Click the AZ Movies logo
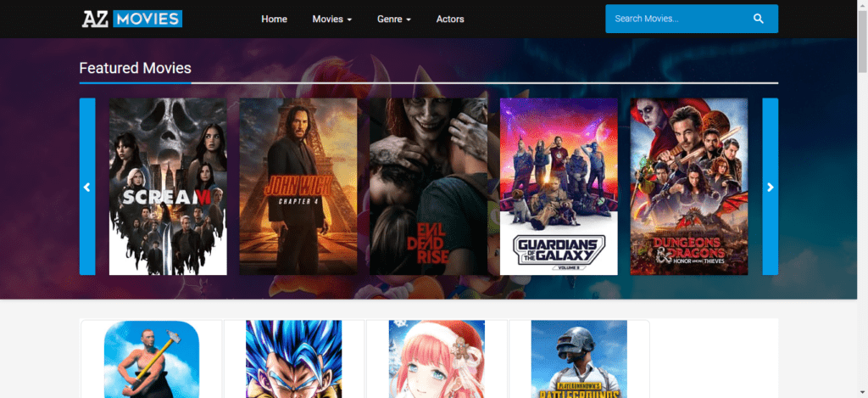Screen dimensions: 868x398 point(131,19)
